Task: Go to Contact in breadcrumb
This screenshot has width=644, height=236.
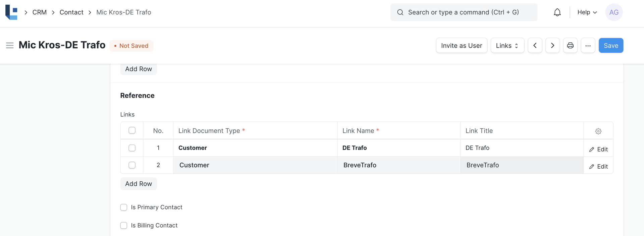Action: pyautogui.click(x=71, y=12)
